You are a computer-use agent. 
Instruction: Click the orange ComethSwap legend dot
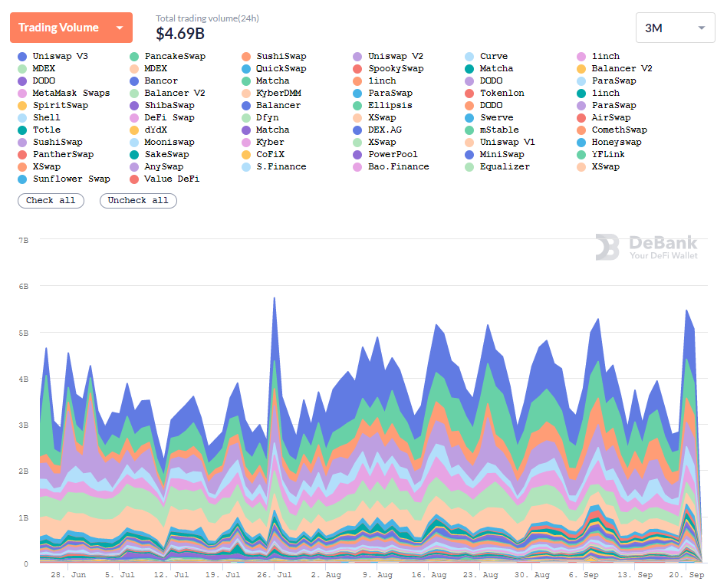(581, 130)
